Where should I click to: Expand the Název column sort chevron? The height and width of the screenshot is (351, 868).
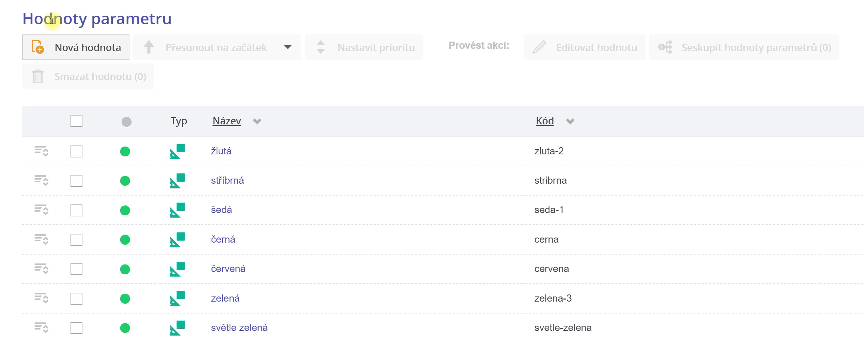tap(257, 121)
